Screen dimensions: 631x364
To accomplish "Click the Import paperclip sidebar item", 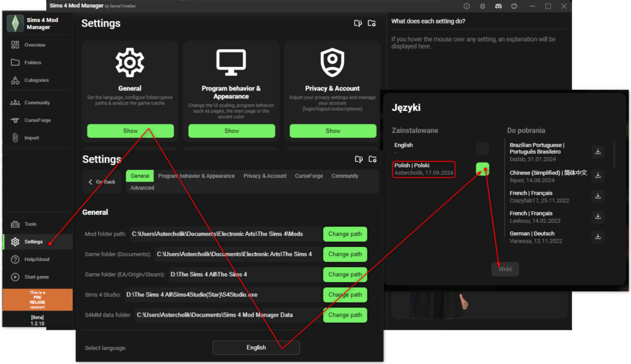I will coord(31,138).
